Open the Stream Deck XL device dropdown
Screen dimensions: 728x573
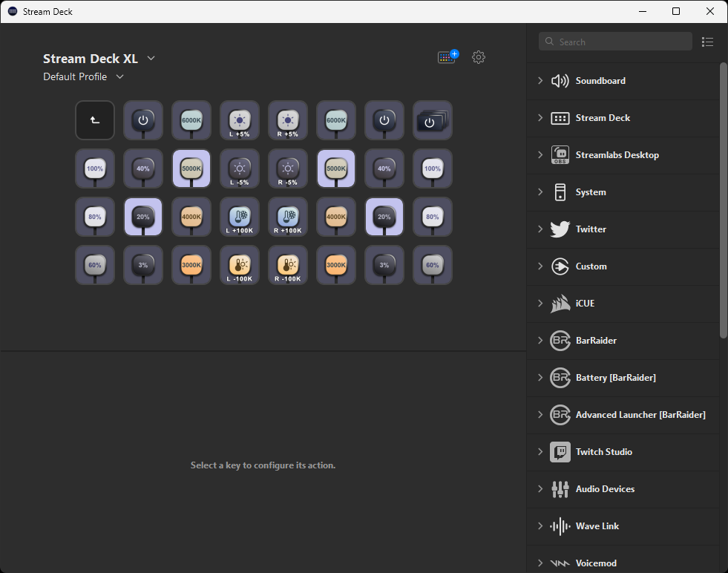[151, 58]
